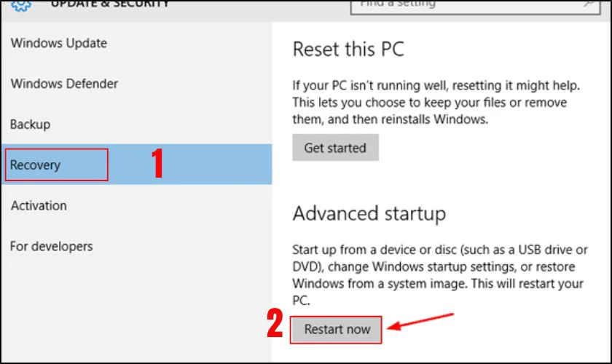Click the red number 2 annotation
The height and width of the screenshot is (364, 612).
click(x=274, y=324)
